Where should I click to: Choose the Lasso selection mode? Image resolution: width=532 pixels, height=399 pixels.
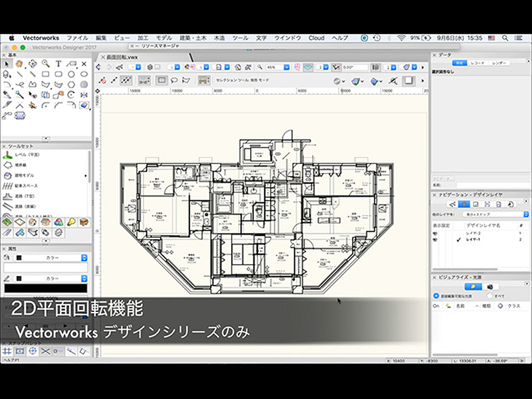pos(174,80)
